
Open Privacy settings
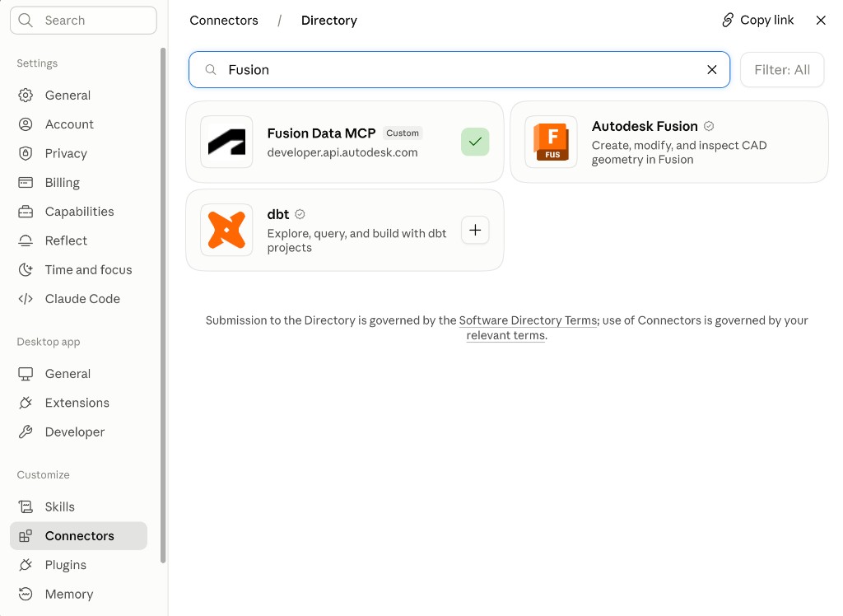click(x=78, y=153)
